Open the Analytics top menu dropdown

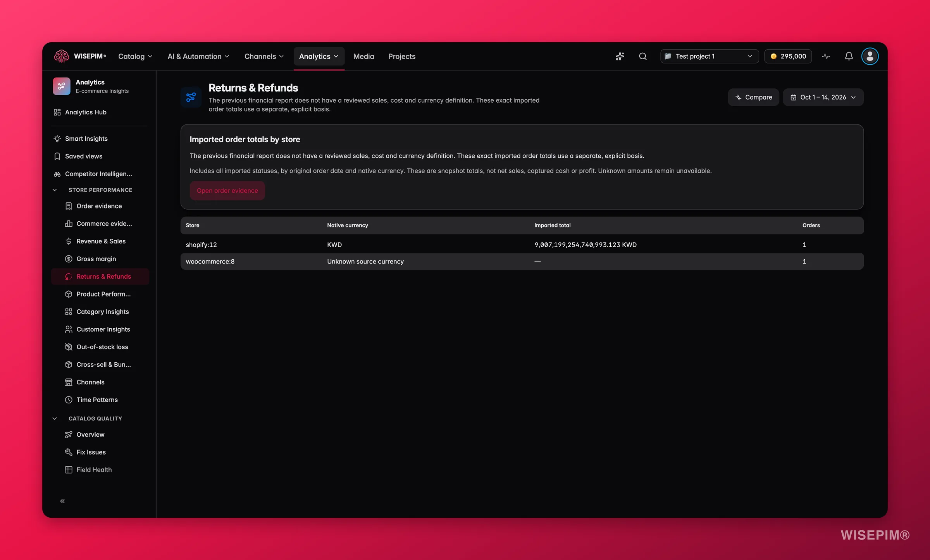319,56
